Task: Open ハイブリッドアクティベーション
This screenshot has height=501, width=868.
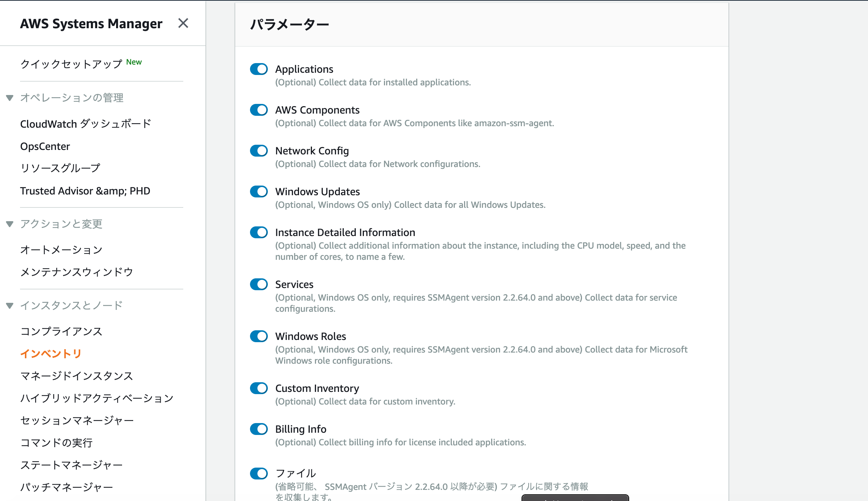Action: [97, 398]
